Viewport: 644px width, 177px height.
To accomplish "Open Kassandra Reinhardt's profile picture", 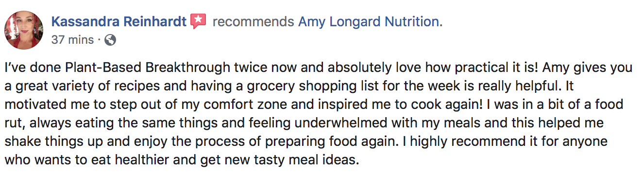I will coord(23,30).
